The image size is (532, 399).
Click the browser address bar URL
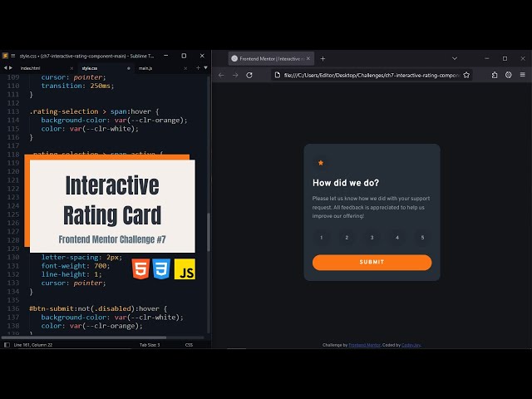[372, 75]
